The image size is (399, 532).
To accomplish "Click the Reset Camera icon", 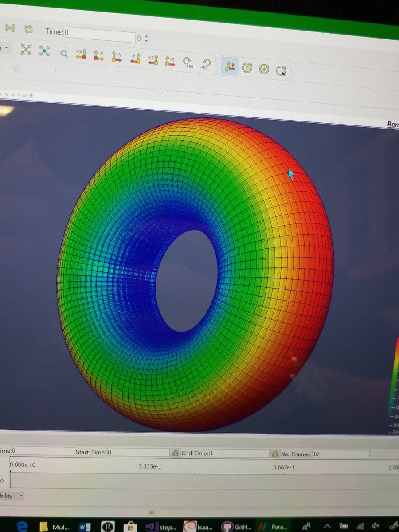I will point(27,50).
